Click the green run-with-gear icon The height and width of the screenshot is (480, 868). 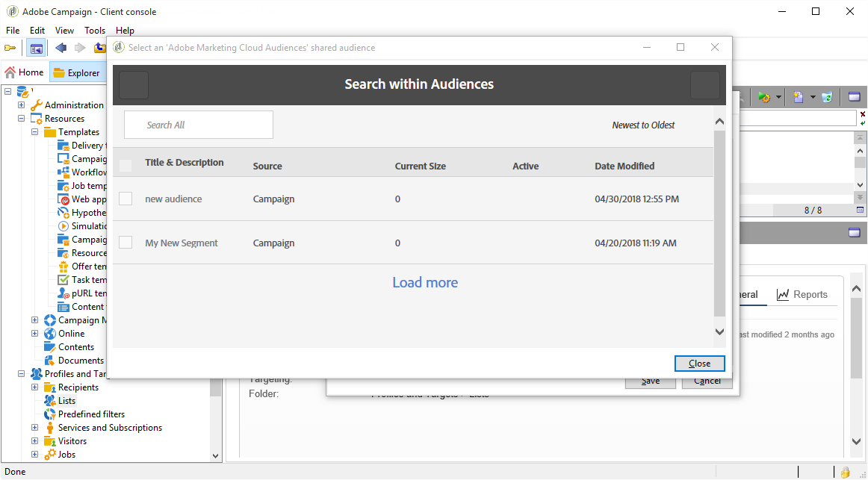coord(764,97)
